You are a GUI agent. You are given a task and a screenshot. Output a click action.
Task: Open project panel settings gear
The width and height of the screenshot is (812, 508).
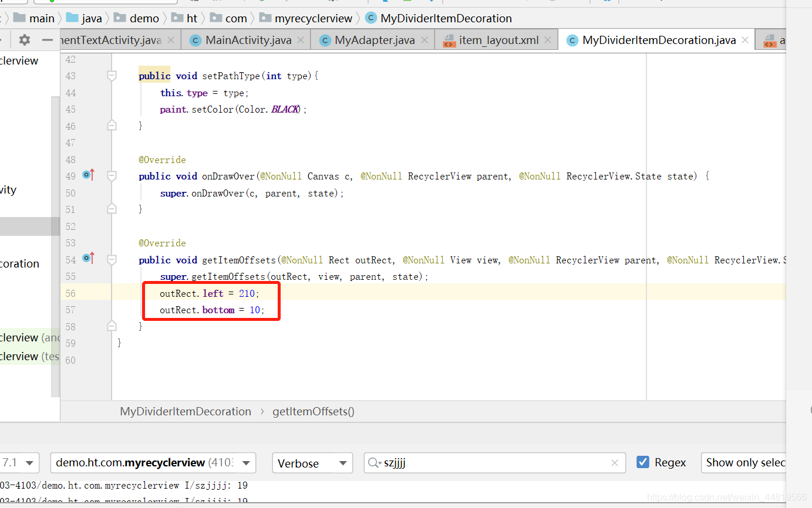click(x=24, y=40)
